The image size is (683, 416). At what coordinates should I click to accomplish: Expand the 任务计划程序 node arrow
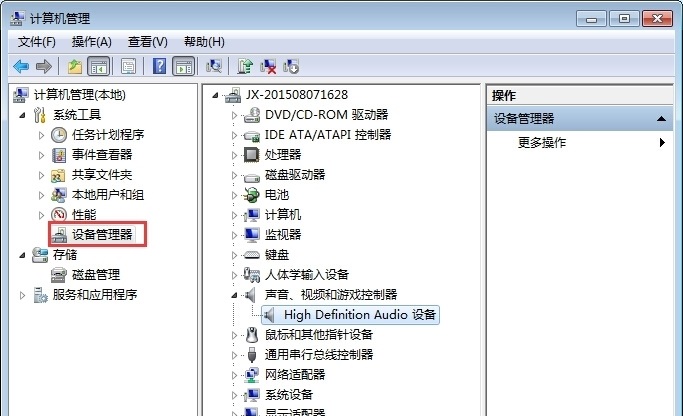(41, 135)
